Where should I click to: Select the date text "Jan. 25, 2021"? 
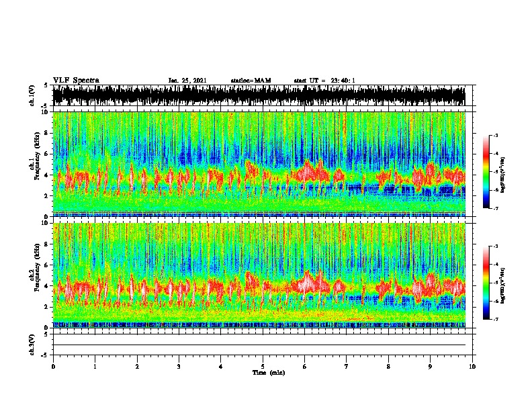(187, 81)
